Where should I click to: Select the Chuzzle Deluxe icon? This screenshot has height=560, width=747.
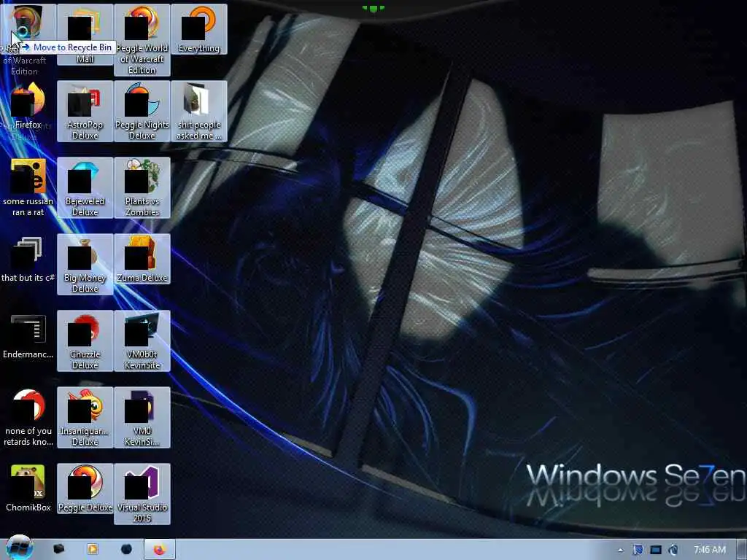pos(85,341)
